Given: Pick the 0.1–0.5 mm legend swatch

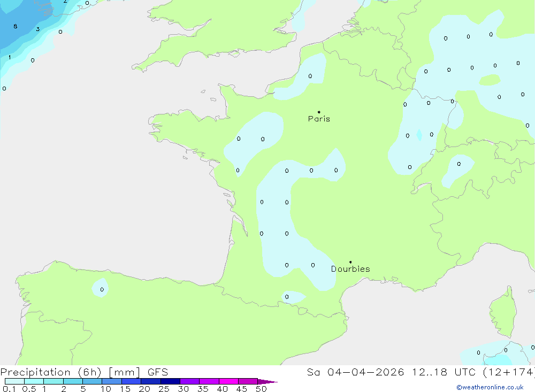Looking at the screenshot, I should 14,381.
